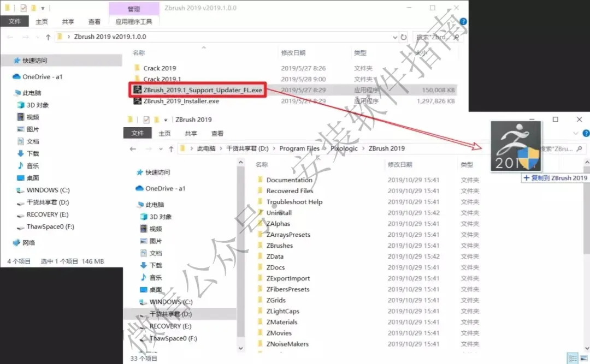590x364 pixels.
Task: Open the 文件 tab in ZBrush 2019 window
Action: point(137,133)
